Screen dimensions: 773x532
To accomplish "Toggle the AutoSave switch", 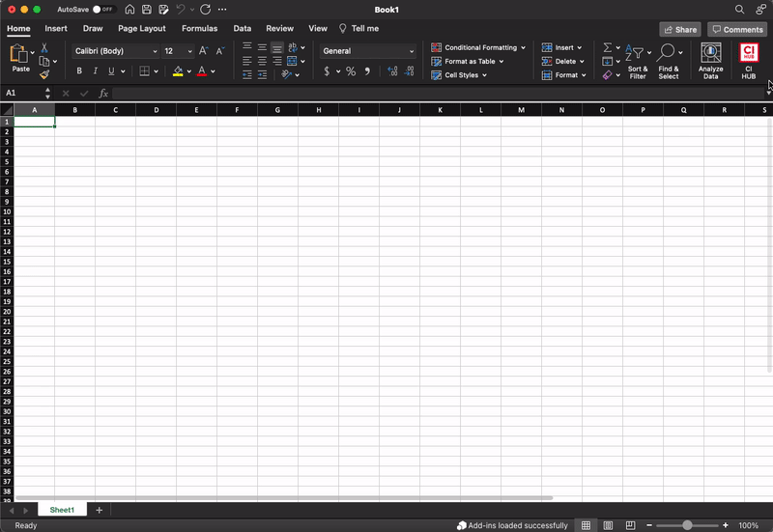I will pos(102,9).
